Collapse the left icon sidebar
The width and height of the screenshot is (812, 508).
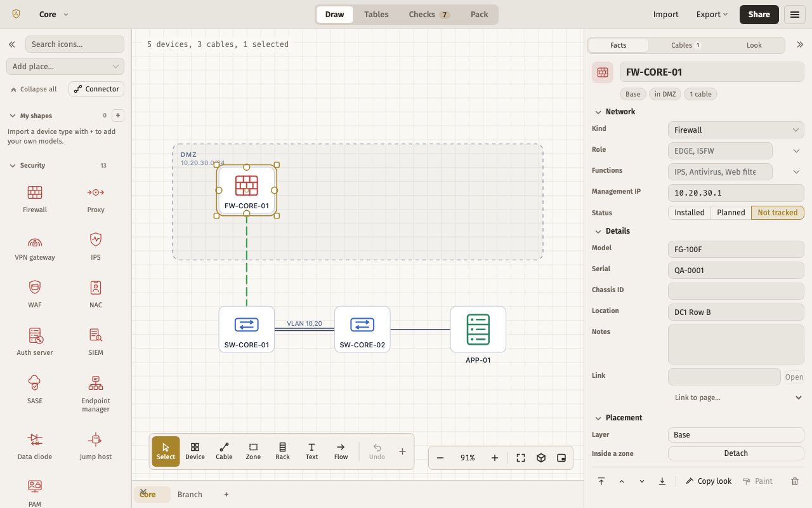pos(12,44)
